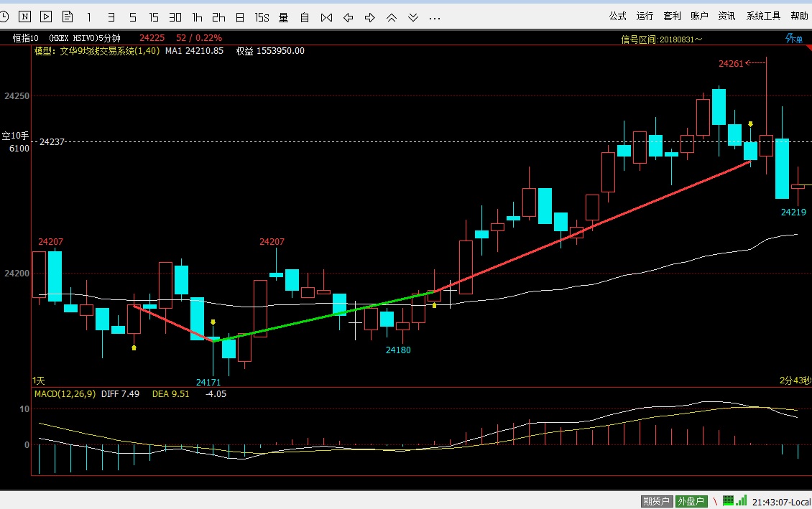
Task: Toggle the 期货户 futures account
Action: tap(656, 501)
